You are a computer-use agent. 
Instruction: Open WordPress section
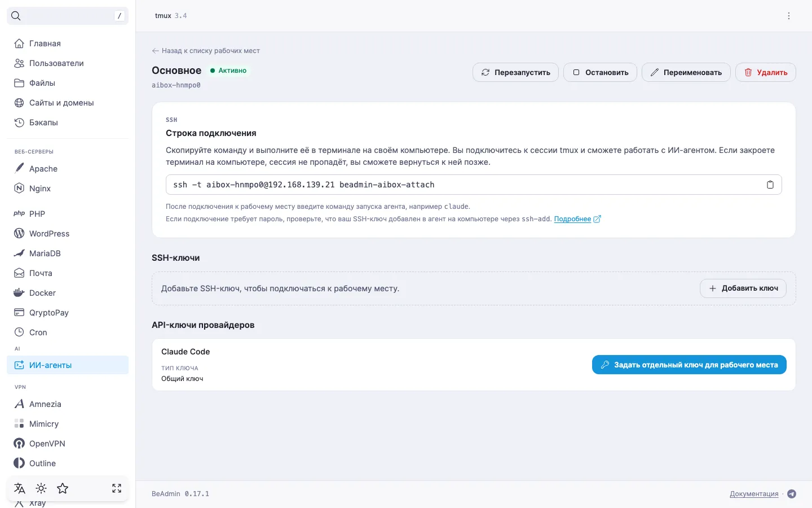tap(68, 234)
